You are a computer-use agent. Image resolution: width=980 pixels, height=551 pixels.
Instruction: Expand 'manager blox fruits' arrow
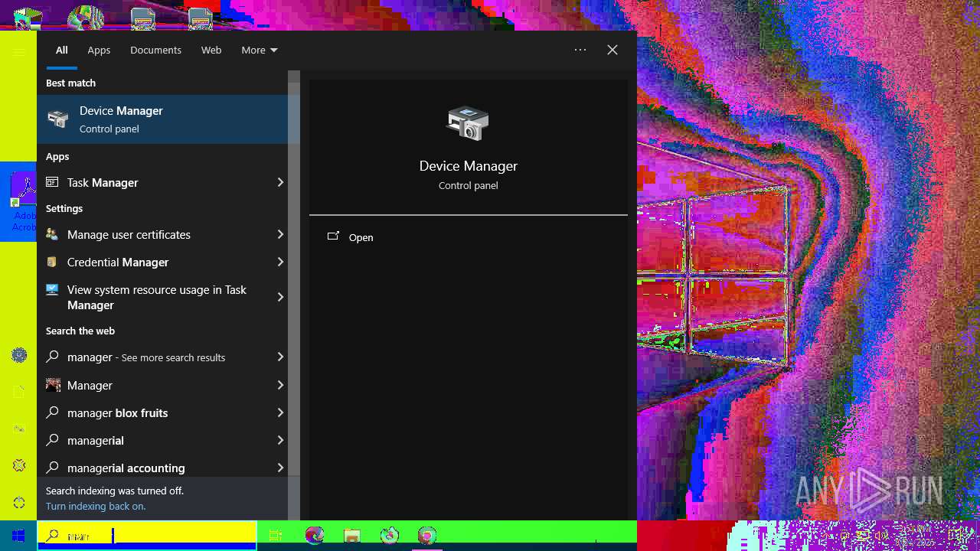tap(280, 412)
